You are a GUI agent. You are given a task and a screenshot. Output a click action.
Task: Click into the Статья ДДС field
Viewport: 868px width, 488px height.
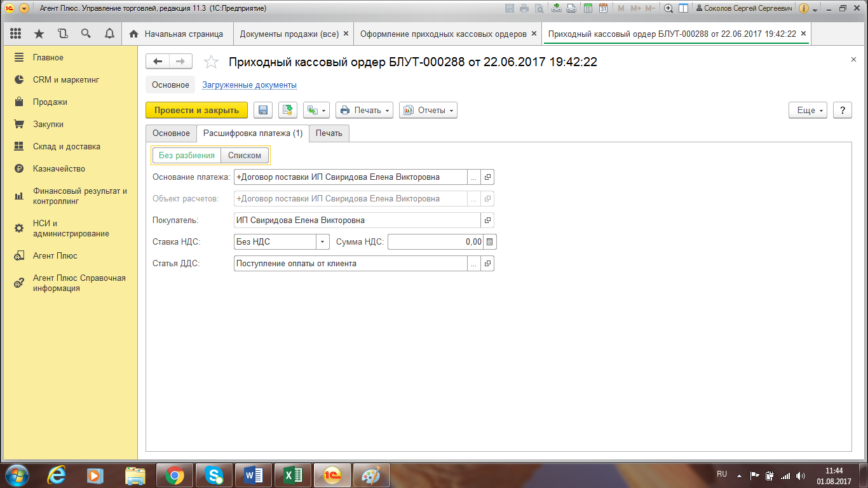click(x=350, y=263)
